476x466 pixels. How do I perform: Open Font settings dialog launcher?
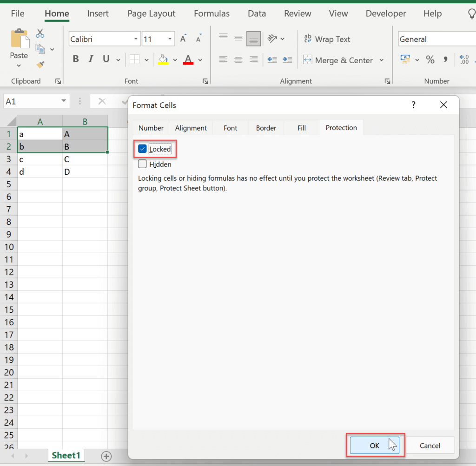[205, 81]
